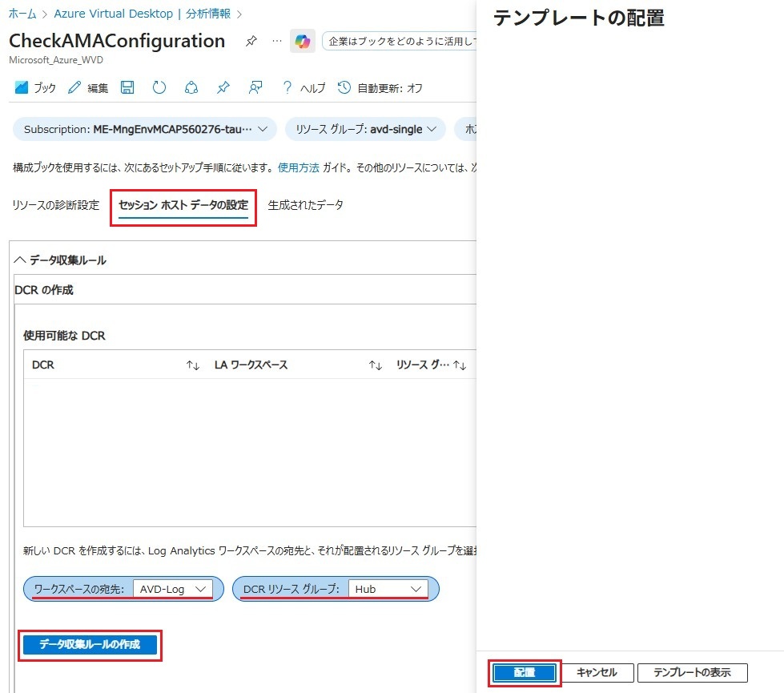Click the pin icon in the toolbar
Viewport: 784px width, 693px height.
pyautogui.click(x=223, y=88)
